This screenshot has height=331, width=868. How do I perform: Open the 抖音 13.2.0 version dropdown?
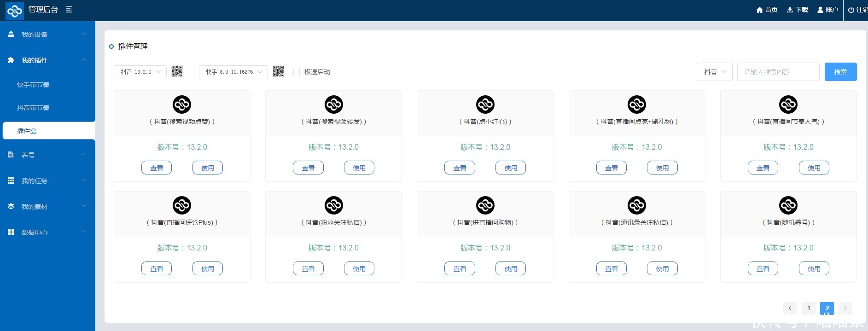click(140, 72)
